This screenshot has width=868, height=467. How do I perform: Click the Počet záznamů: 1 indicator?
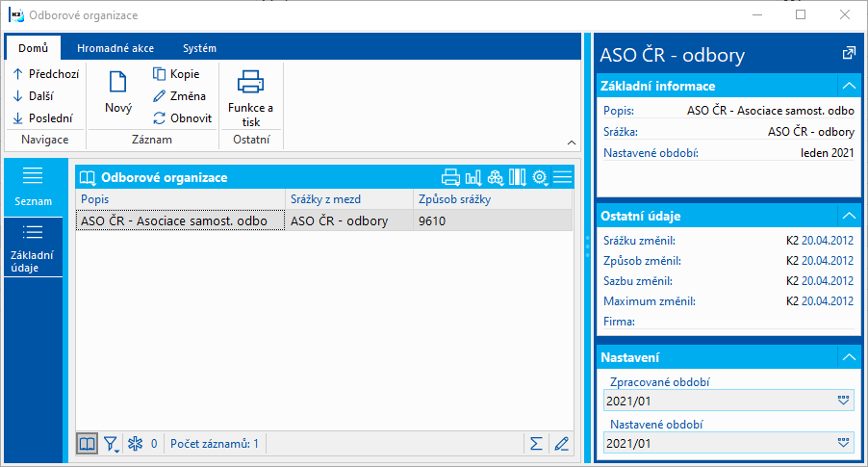point(215,444)
